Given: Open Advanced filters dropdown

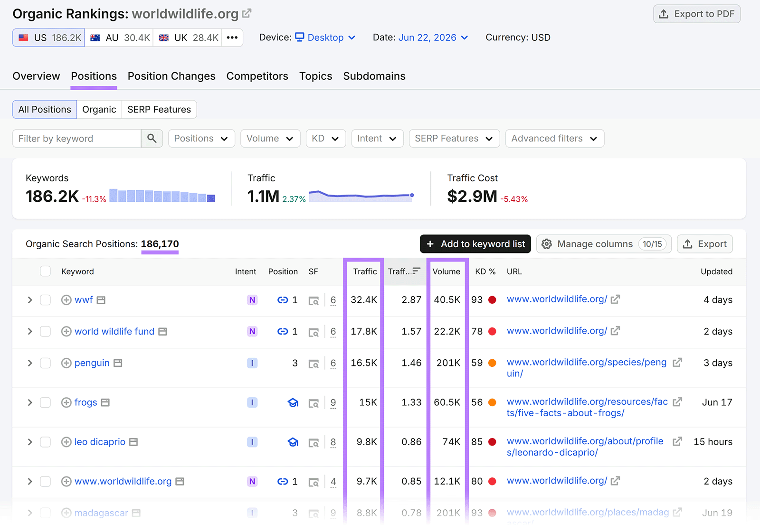Looking at the screenshot, I should click(555, 139).
